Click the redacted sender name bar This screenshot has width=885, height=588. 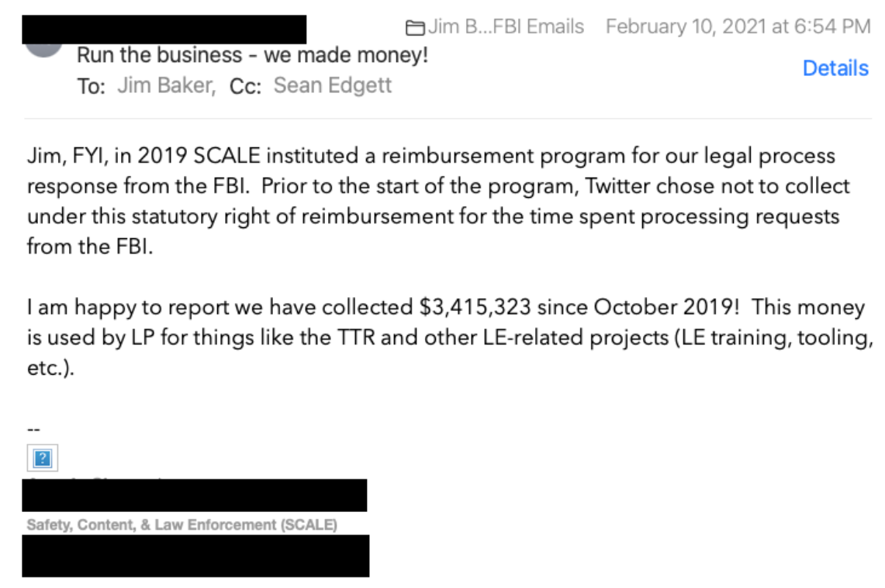pos(164,29)
